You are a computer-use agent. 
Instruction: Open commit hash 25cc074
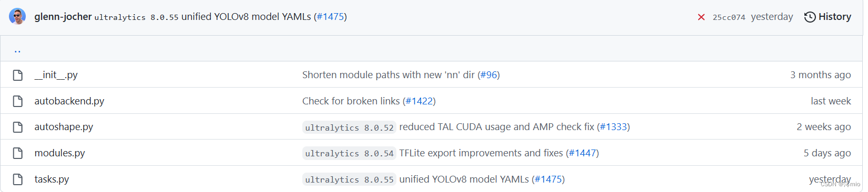[x=729, y=17]
